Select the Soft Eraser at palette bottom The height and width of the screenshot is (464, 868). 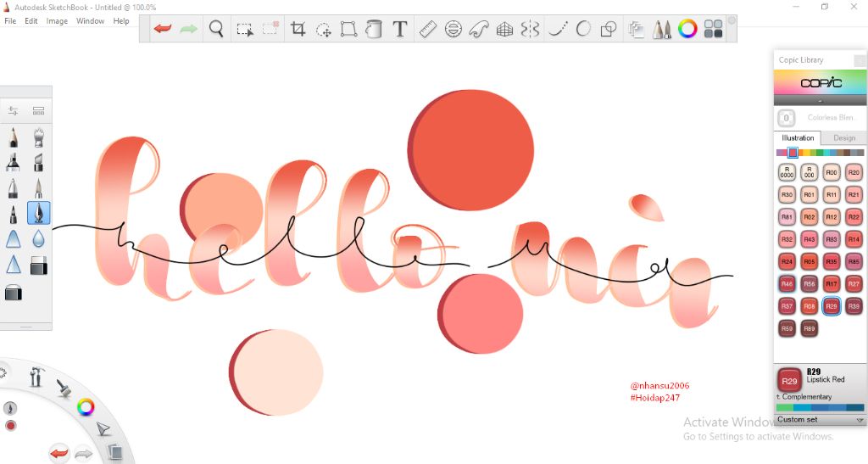click(14, 293)
